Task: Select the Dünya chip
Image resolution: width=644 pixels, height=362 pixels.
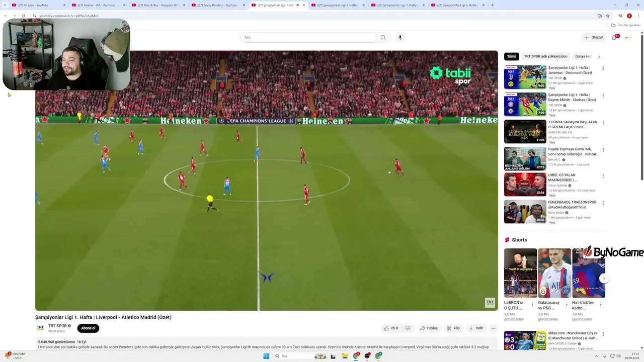Action: pyautogui.click(x=583, y=56)
